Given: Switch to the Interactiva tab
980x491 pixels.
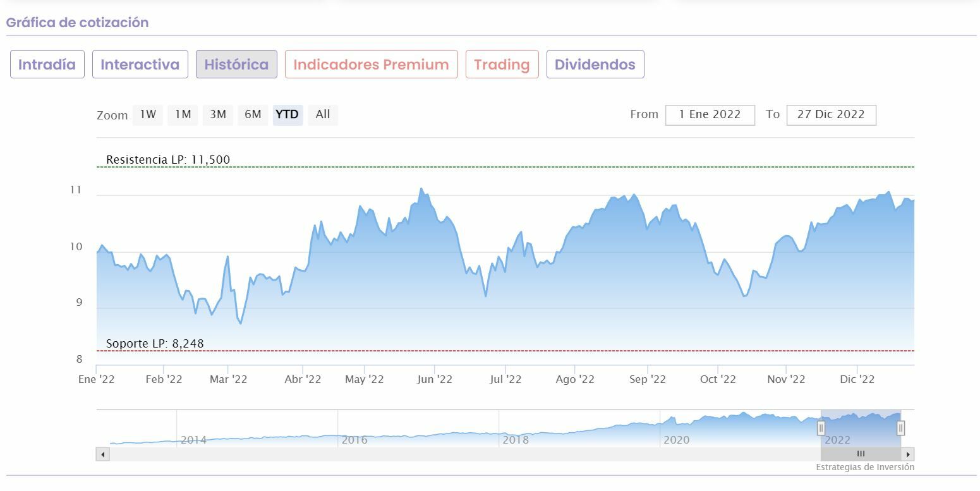Looking at the screenshot, I should pyautogui.click(x=140, y=64).
